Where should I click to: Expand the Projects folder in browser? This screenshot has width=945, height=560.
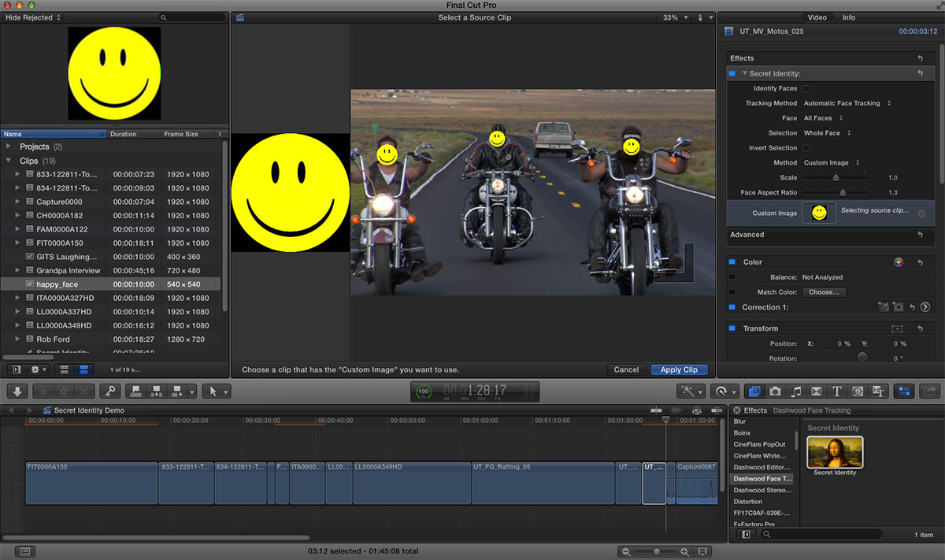[x=9, y=146]
